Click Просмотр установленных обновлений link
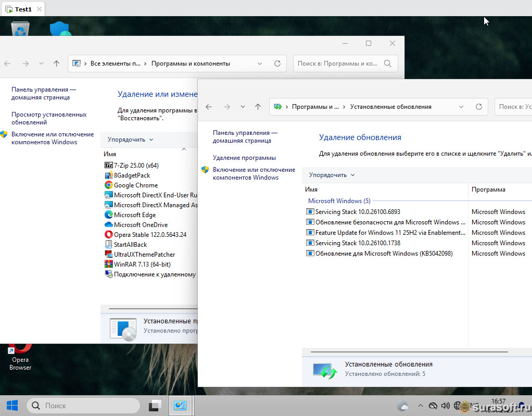Image resolution: width=532 pixels, height=416 pixels. (x=49, y=118)
